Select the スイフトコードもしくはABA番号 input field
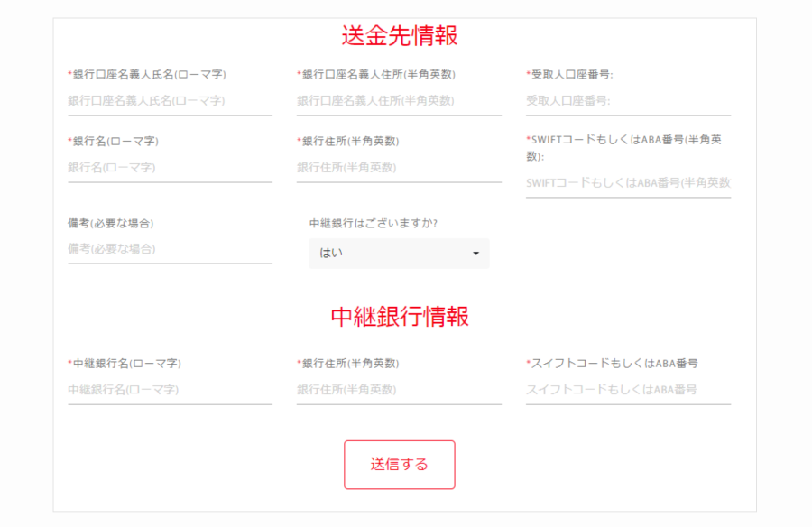 [x=628, y=390]
